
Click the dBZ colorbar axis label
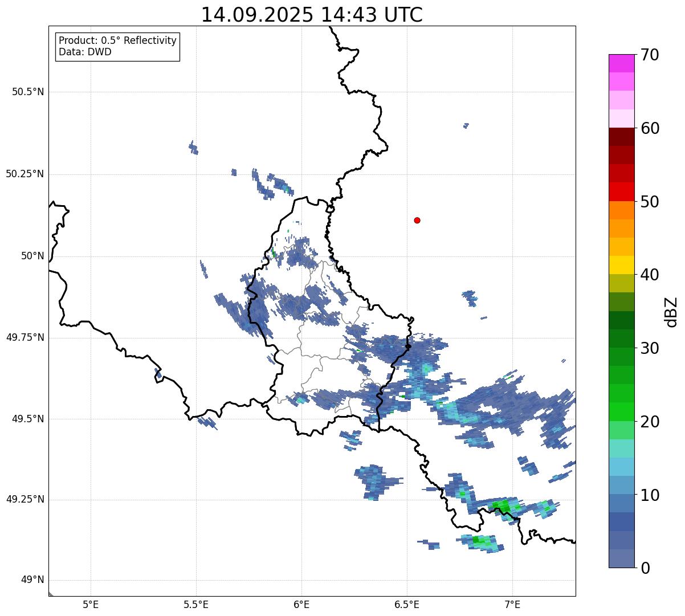point(671,312)
